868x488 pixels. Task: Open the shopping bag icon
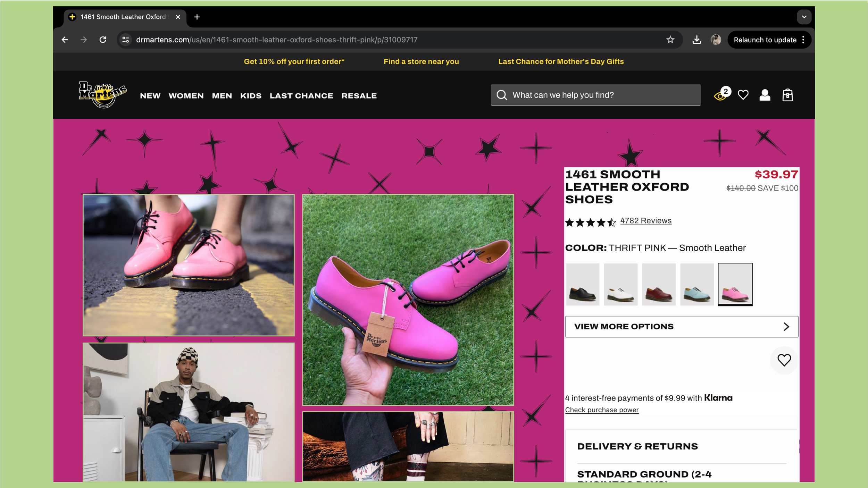(x=787, y=95)
